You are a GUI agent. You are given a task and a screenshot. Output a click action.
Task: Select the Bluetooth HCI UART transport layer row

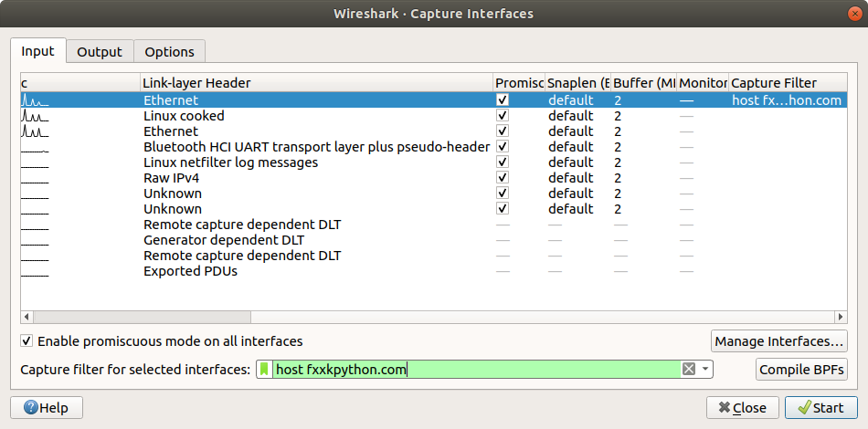pyautogui.click(x=433, y=147)
